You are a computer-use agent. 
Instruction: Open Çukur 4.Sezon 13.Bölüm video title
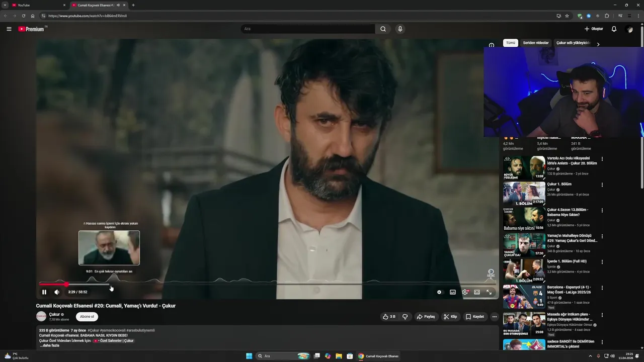[568, 212]
